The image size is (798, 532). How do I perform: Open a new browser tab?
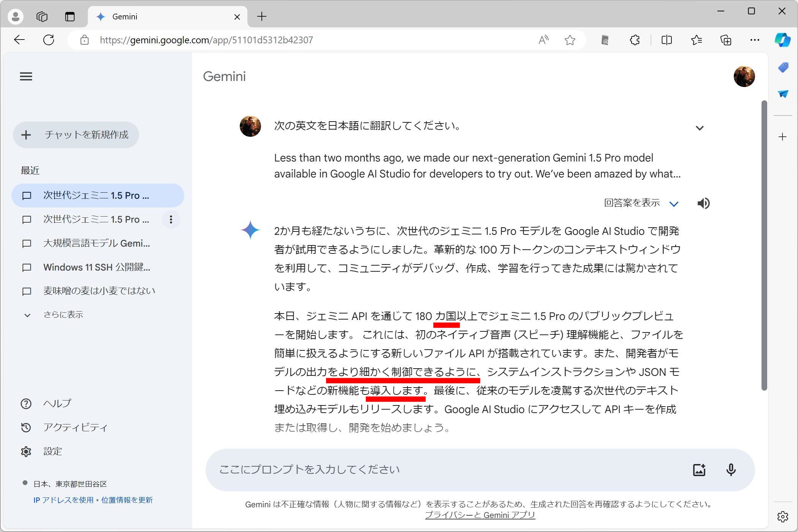(x=262, y=16)
